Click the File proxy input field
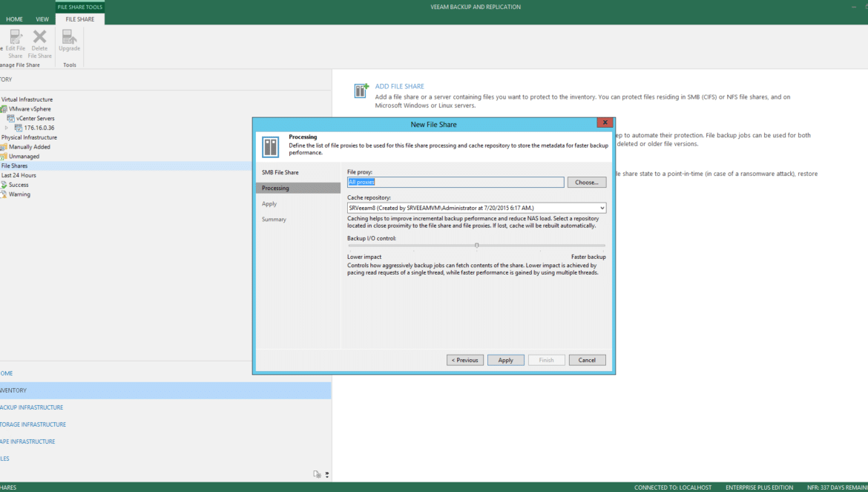 (456, 182)
